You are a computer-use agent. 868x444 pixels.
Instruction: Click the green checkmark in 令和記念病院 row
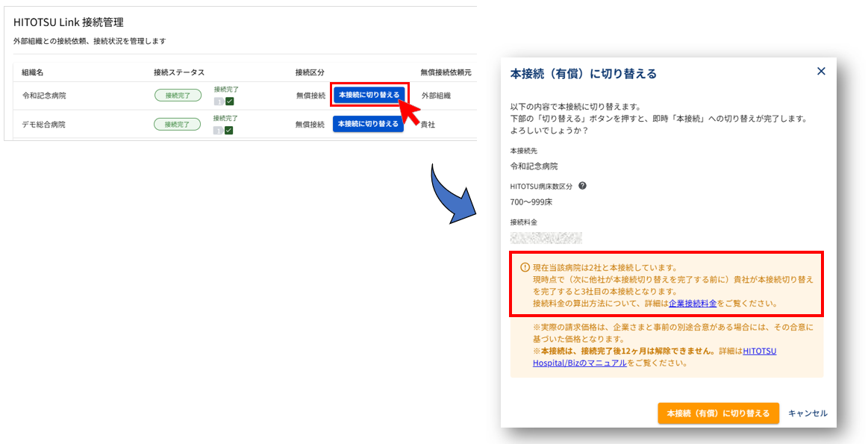tap(230, 101)
